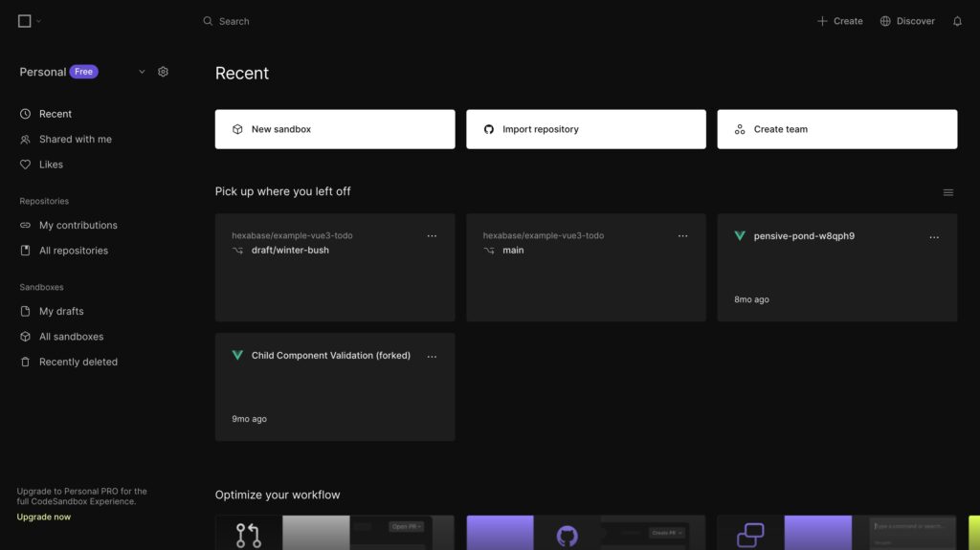The image size is (980, 550).
Task: Go to Shared with me
Action: pyautogui.click(x=75, y=140)
